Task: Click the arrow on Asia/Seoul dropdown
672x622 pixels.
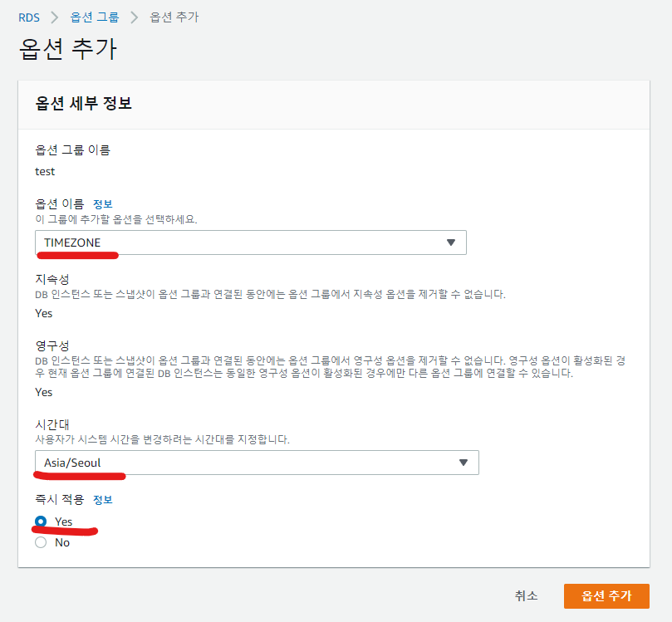Action: (x=463, y=463)
